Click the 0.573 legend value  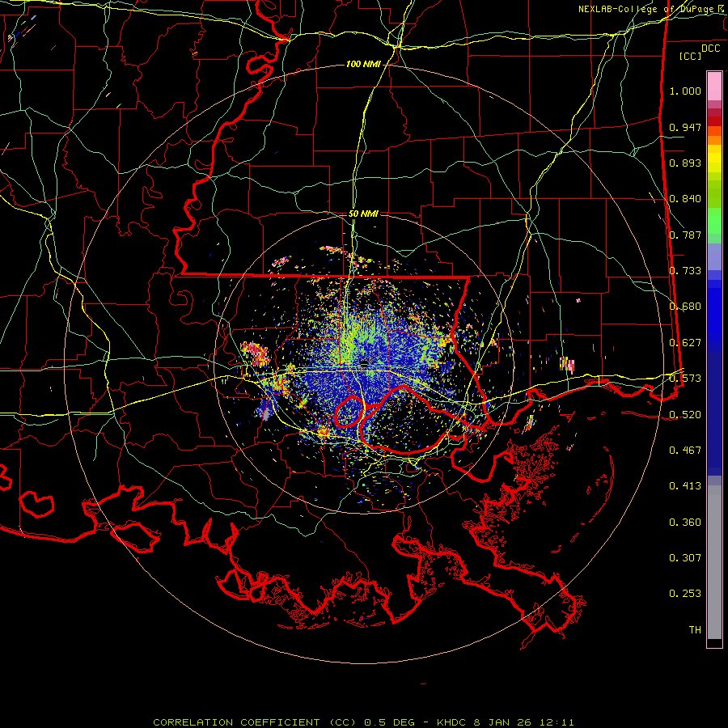(685, 379)
